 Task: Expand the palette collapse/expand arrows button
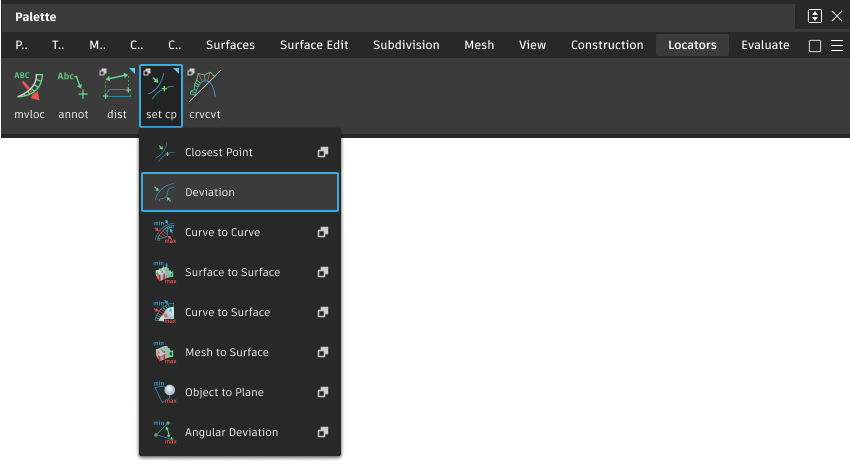click(815, 16)
